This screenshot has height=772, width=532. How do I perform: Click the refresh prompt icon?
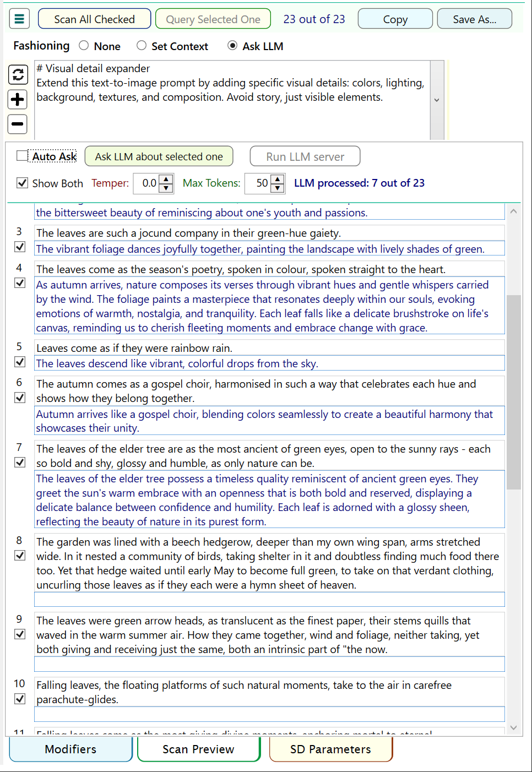pos(18,74)
